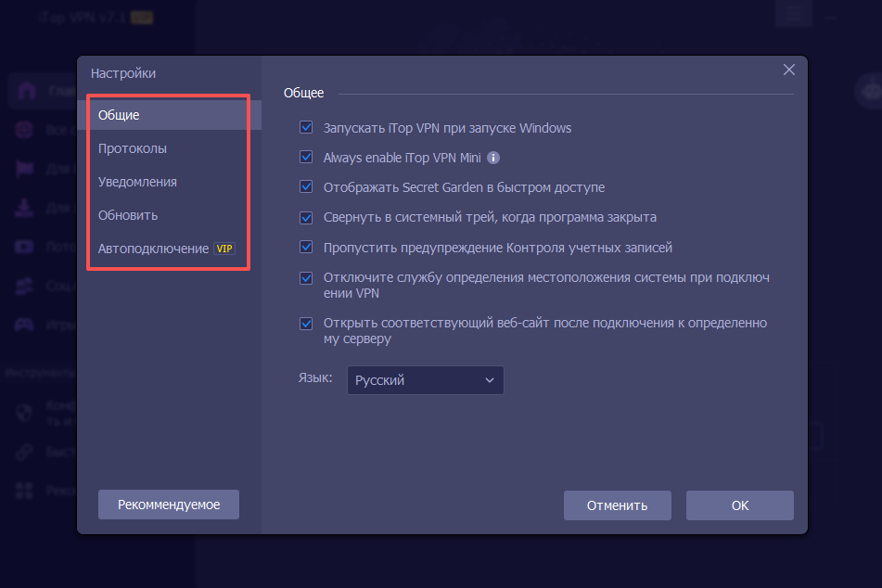Click the VIP badge next to Автоподключение

[224, 249]
